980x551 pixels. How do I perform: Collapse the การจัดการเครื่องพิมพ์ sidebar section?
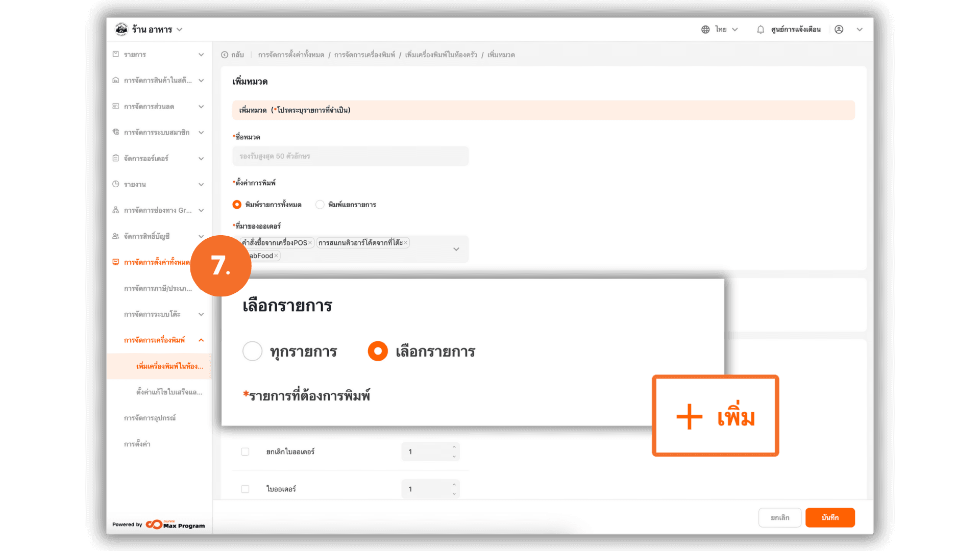tap(201, 340)
